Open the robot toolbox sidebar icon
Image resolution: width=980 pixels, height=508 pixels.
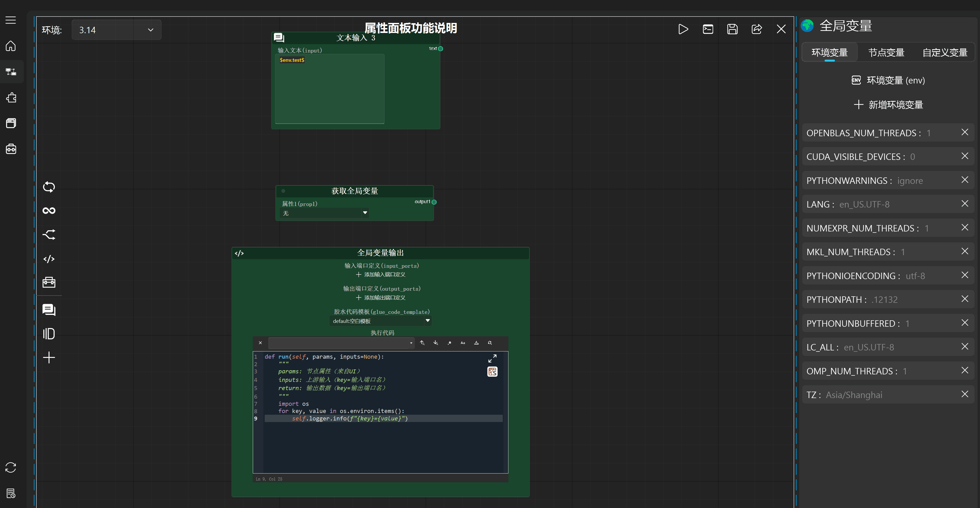(11, 149)
